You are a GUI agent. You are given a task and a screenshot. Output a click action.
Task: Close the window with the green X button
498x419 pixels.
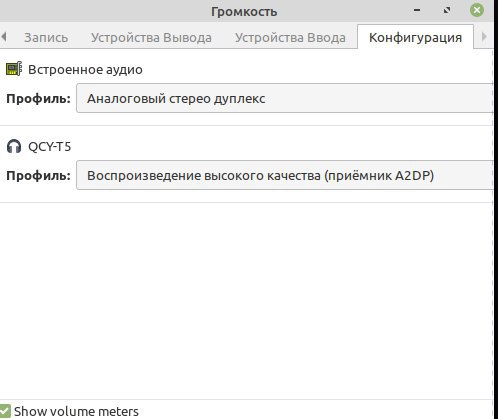pyautogui.click(x=477, y=10)
